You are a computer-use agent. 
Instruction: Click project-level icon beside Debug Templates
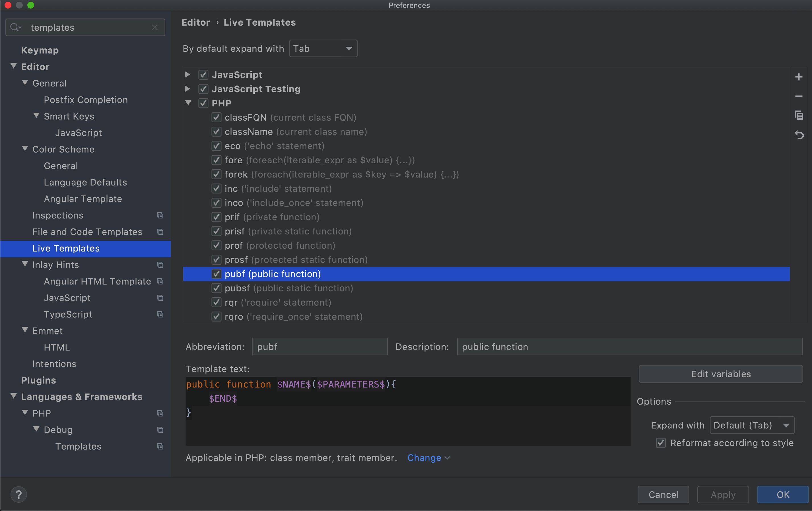(x=160, y=446)
